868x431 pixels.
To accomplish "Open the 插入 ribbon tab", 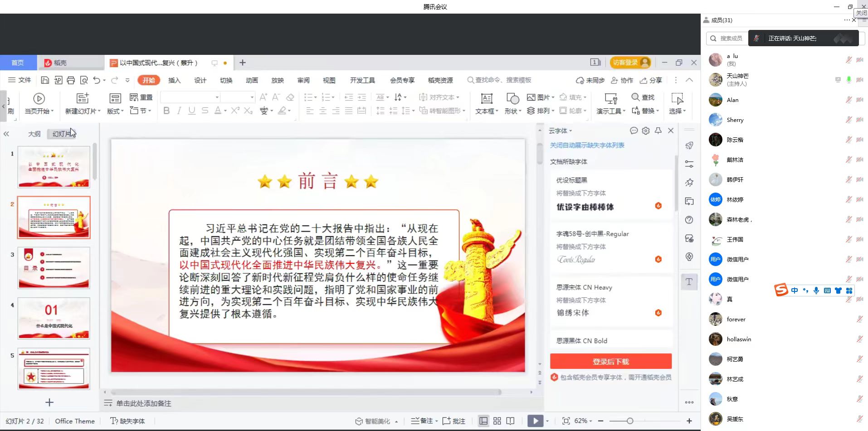I will point(174,80).
